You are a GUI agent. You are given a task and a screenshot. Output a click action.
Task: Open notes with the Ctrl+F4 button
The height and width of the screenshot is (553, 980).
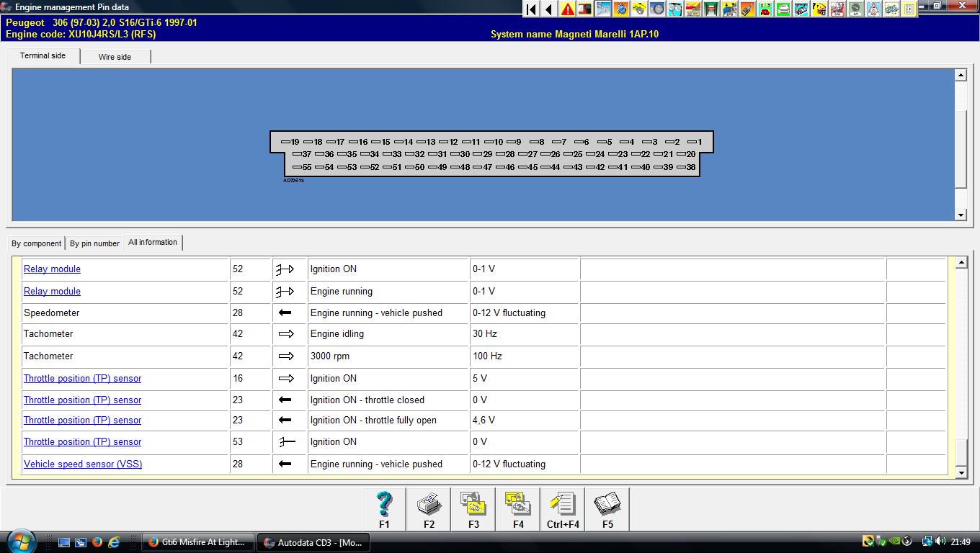(x=563, y=510)
